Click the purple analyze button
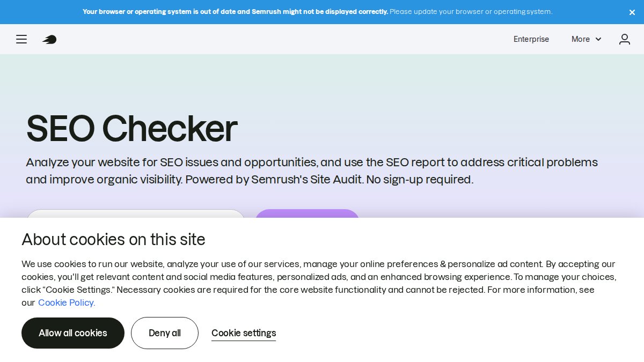Viewport: 644px width, 362px height. point(307,220)
